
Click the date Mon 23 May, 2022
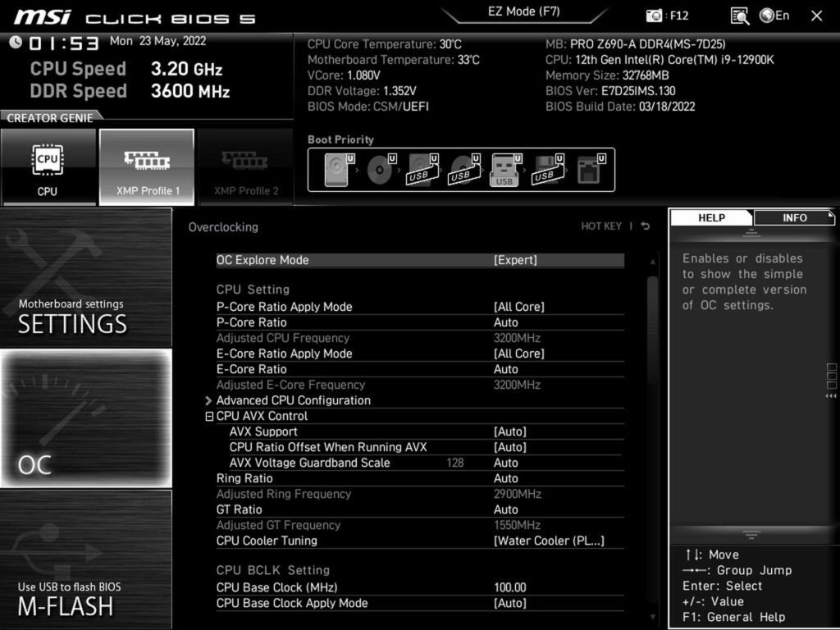157,41
